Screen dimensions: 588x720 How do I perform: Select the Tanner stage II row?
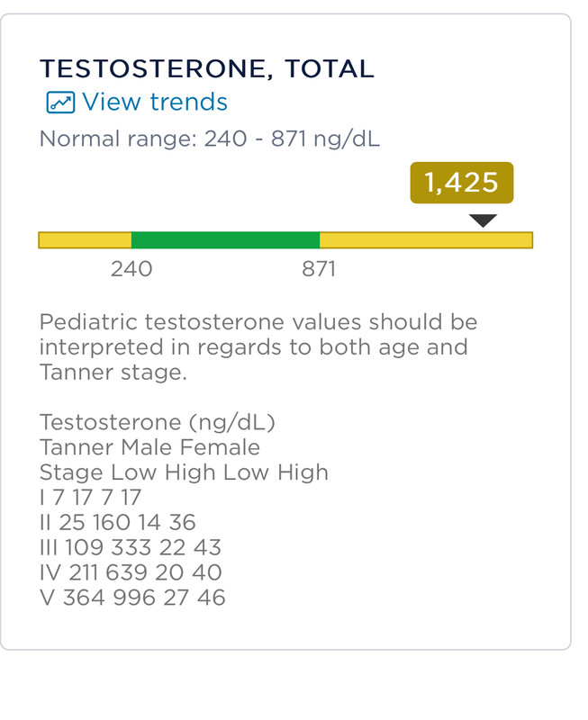(117, 522)
